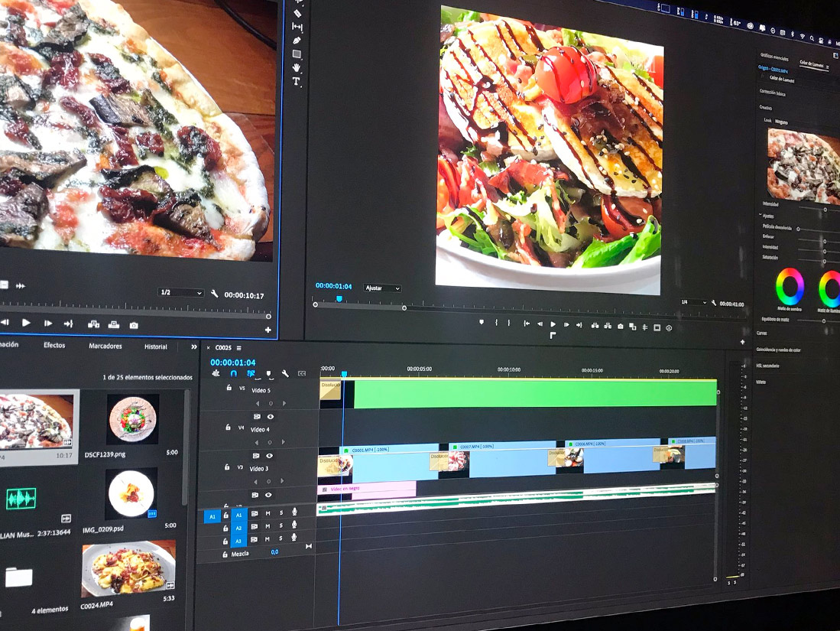Mark out point in the program monitor

click(x=509, y=324)
